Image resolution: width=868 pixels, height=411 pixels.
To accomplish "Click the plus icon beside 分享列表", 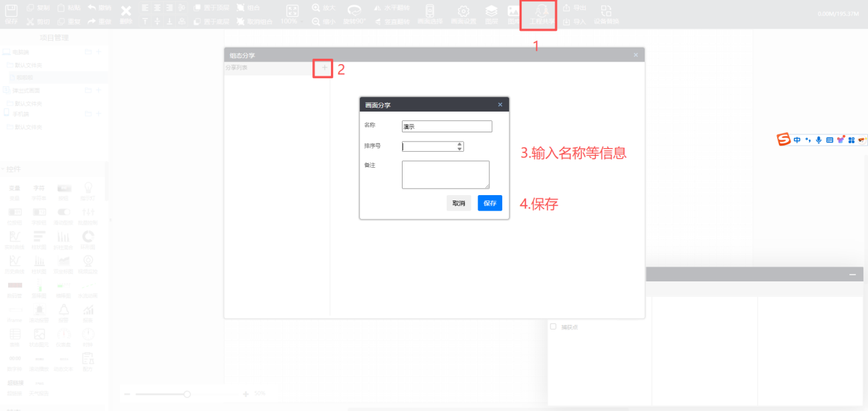I will pos(324,67).
